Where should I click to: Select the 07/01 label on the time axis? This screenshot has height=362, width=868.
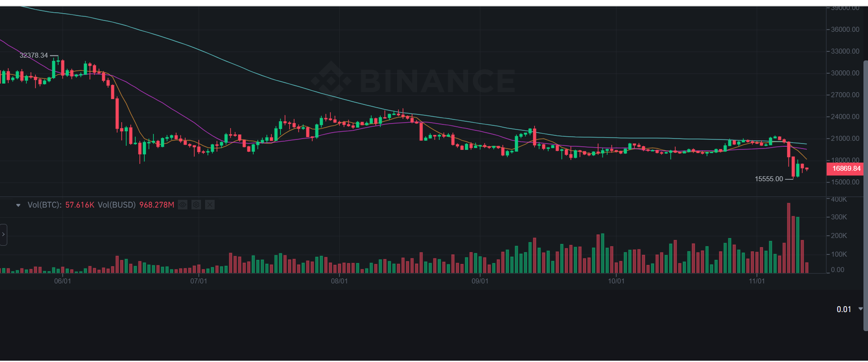(x=200, y=281)
